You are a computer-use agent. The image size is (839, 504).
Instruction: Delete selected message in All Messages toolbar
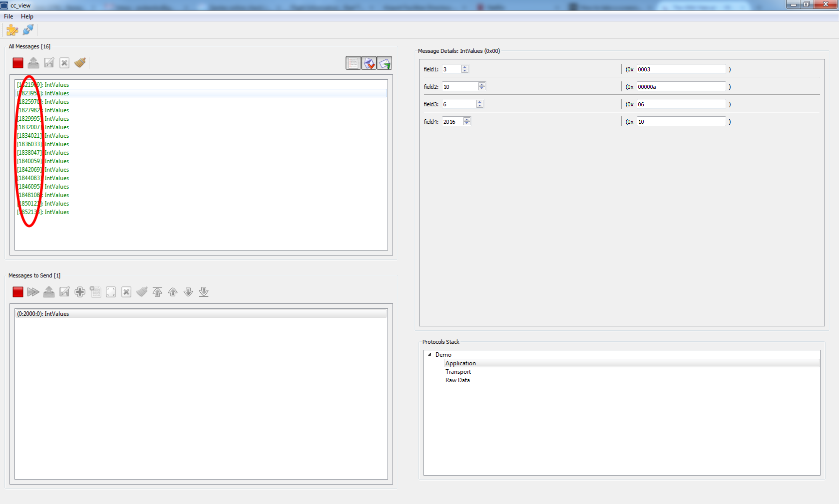click(x=64, y=63)
